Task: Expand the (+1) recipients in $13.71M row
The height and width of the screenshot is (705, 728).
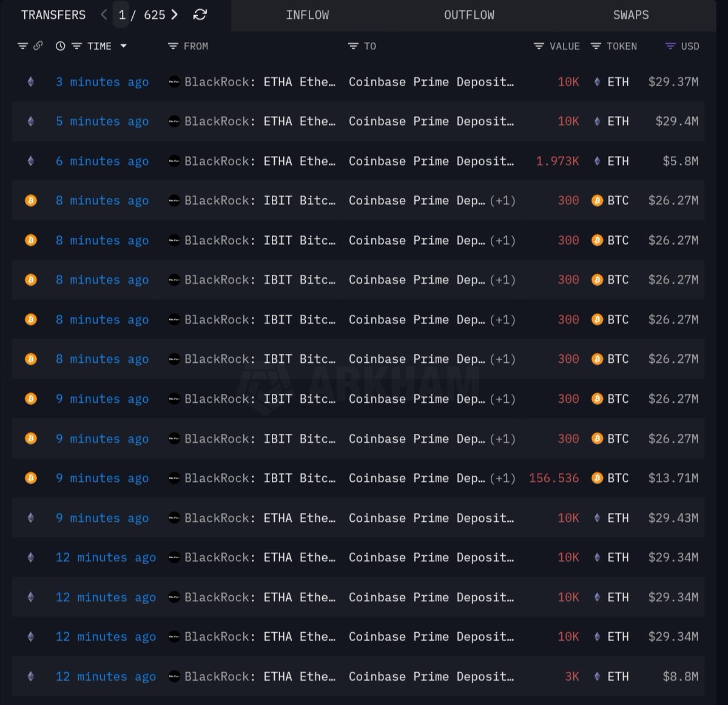Action: pyautogui.click(x=503, y=478)
